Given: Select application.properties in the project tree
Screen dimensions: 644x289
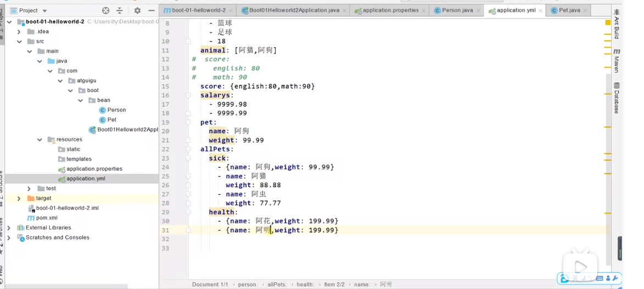Looking at the screenshot, I should (x=90, y=169).
